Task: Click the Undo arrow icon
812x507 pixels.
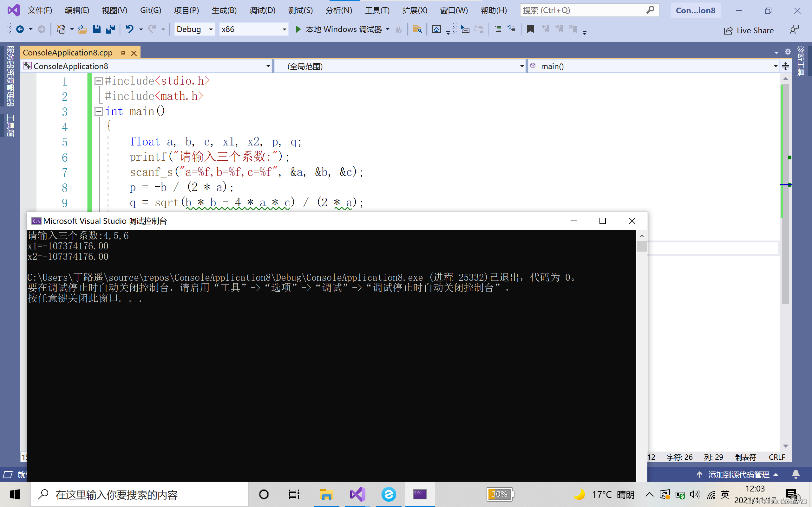Action: 129,29
